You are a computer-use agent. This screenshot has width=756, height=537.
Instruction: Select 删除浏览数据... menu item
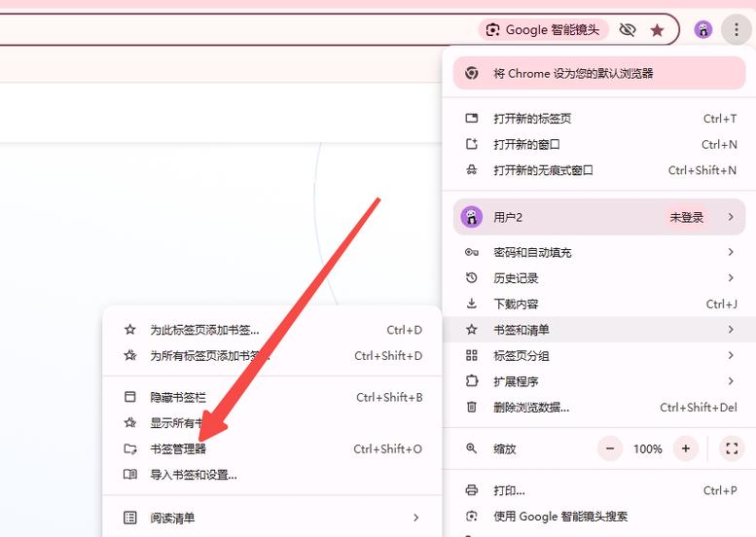click(x=599, y=408)
